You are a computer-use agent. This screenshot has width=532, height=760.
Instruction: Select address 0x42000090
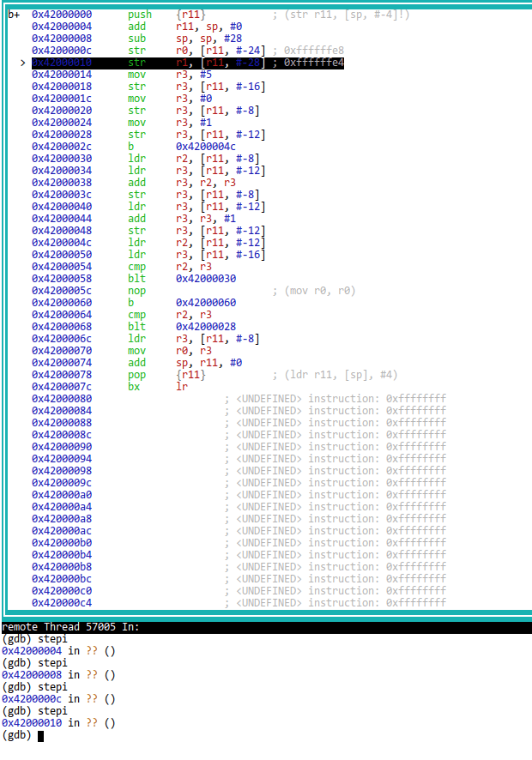pyautogui.click(x=62, y=446)
